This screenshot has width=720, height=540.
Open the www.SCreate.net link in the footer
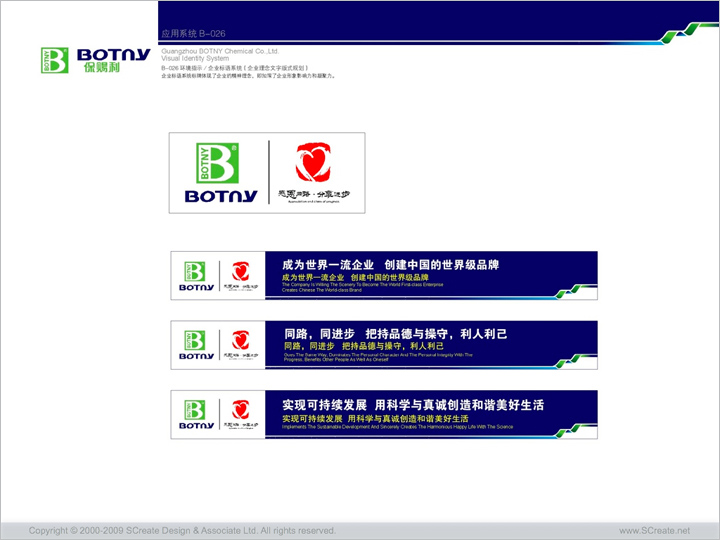[x=654, y=530]
